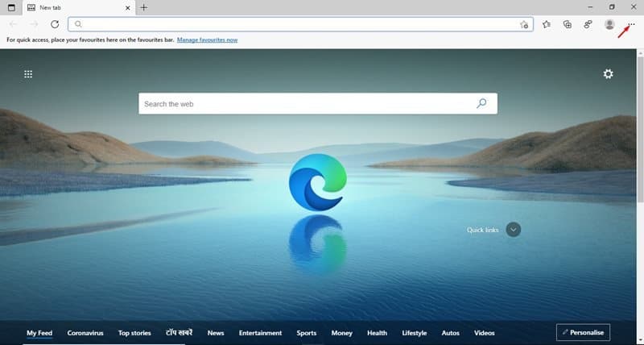644x345 pixels.
Task: Click the page vertical scrollbar
Action: pos(640,130)
